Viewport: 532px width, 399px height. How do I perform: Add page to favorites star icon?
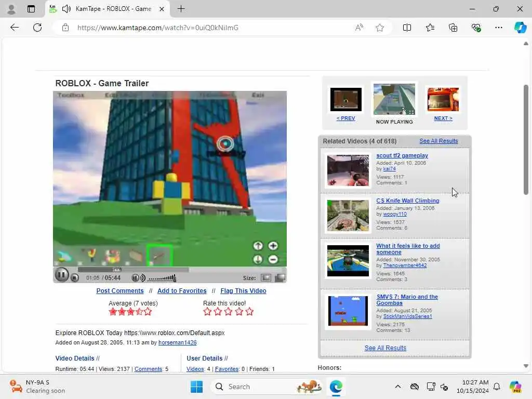380,28
